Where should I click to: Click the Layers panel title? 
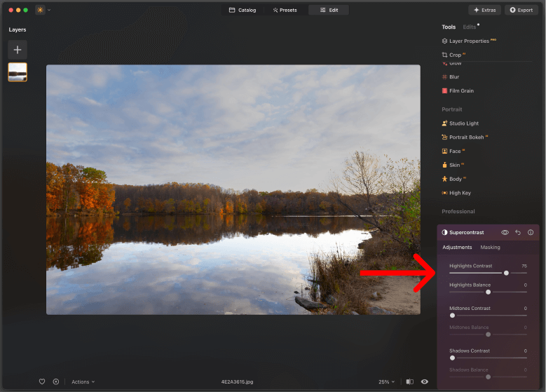pyautogui.click(x=18, y=29)
